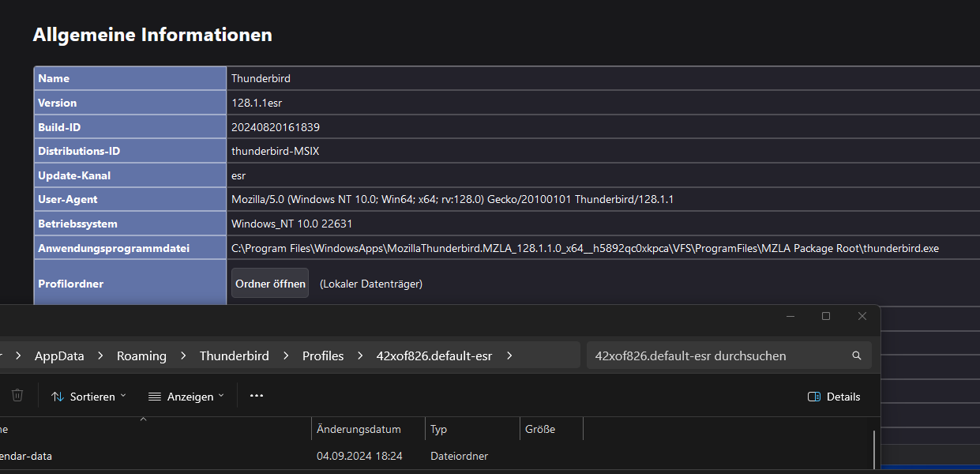
Task: Maximize the Explorer window
Action: [x=826, y=316]
